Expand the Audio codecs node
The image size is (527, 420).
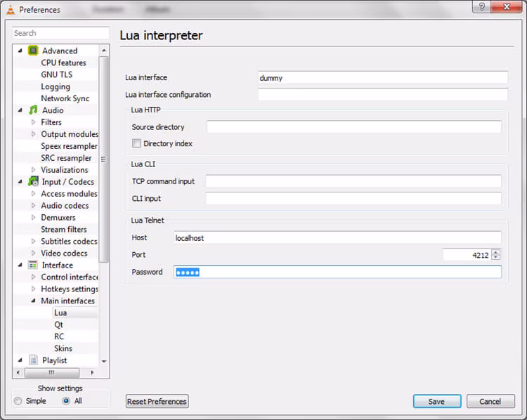[x=33, y=205]
